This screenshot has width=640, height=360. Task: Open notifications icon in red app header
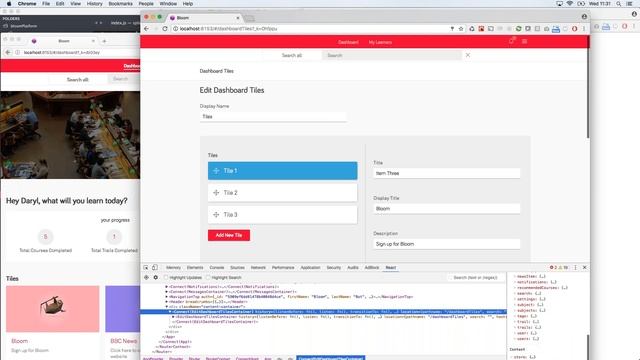[x=512, y=41]
